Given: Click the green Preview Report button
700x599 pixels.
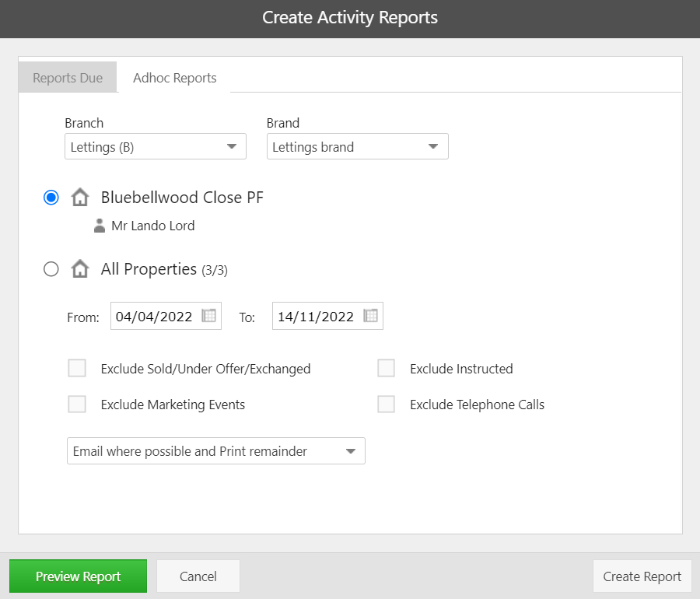Looking at the screenshot, I should pos(78,576).
